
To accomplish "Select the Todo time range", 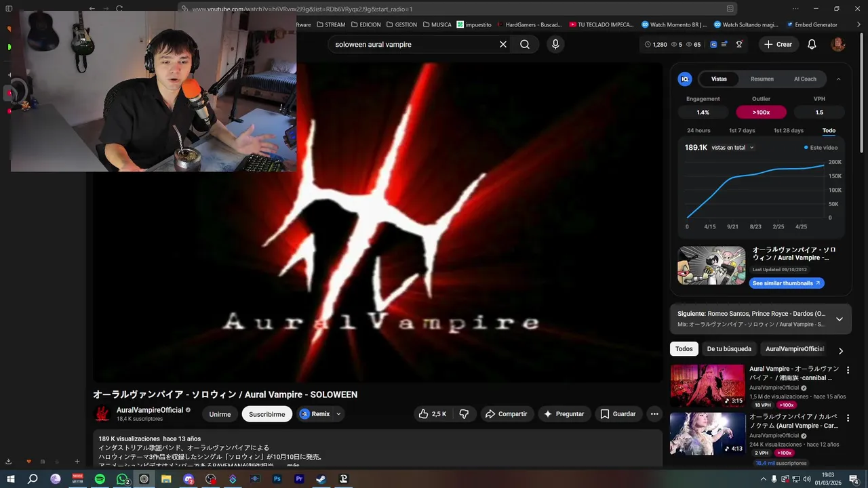I will (x=829, y=131).
